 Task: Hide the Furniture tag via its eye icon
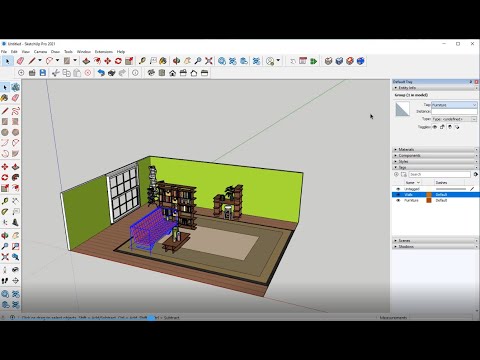[x=398, y=200]
